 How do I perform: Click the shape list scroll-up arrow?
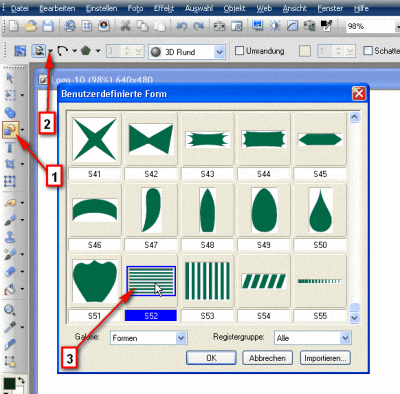(354, 117)
